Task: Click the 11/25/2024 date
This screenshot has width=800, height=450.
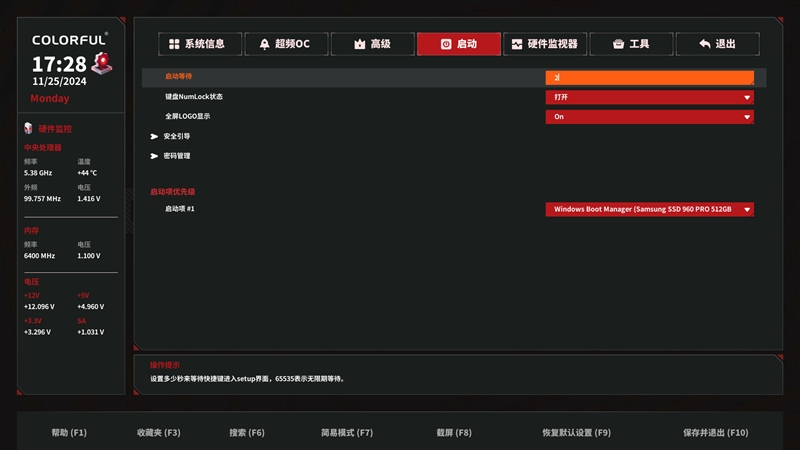Action: [x=59, y=82]
